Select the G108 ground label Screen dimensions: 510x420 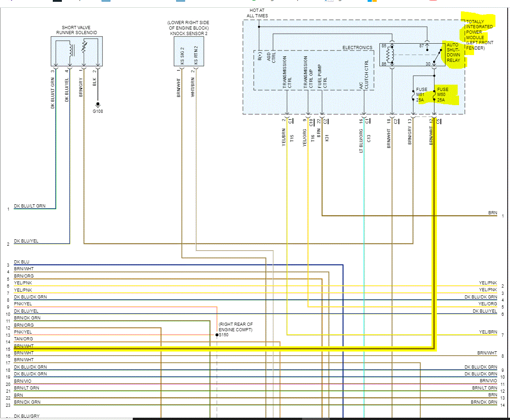(x=97, y=111)
